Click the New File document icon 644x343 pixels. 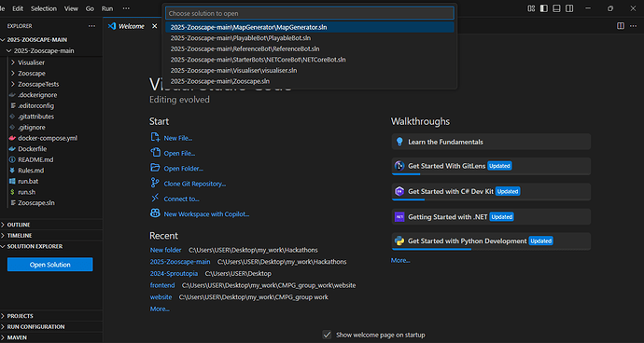point(155,137)
